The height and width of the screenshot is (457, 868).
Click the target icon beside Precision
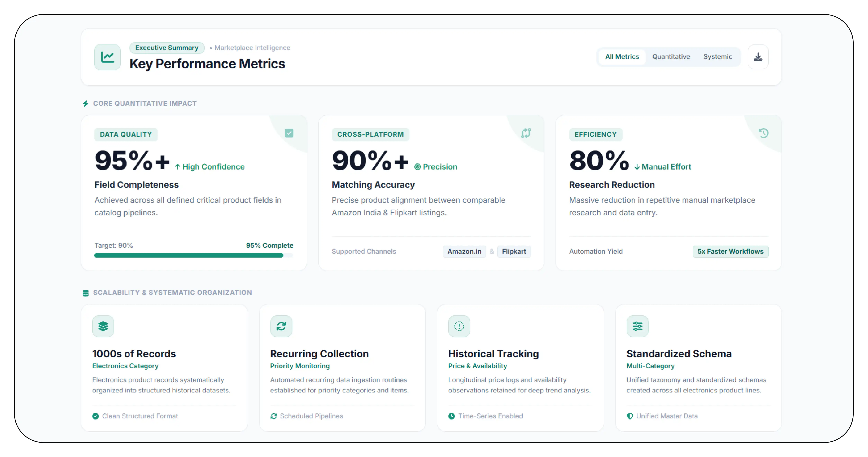pyautogui.click(x=418, y=167)
